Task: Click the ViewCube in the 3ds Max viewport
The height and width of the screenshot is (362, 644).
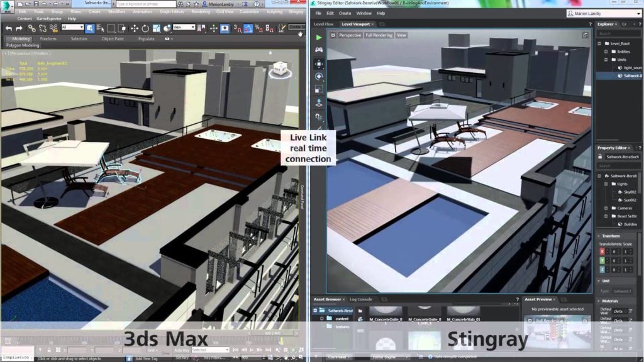Action: tap(280, 69)
